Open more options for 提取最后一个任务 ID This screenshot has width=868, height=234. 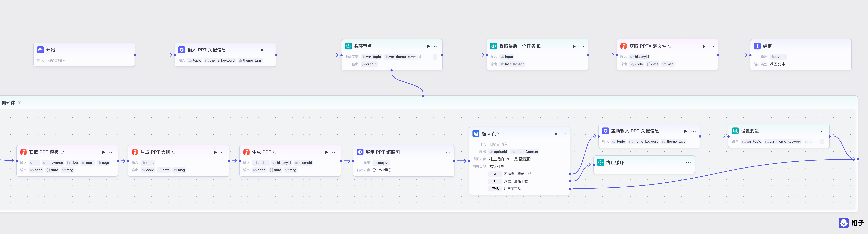[582, 46]
